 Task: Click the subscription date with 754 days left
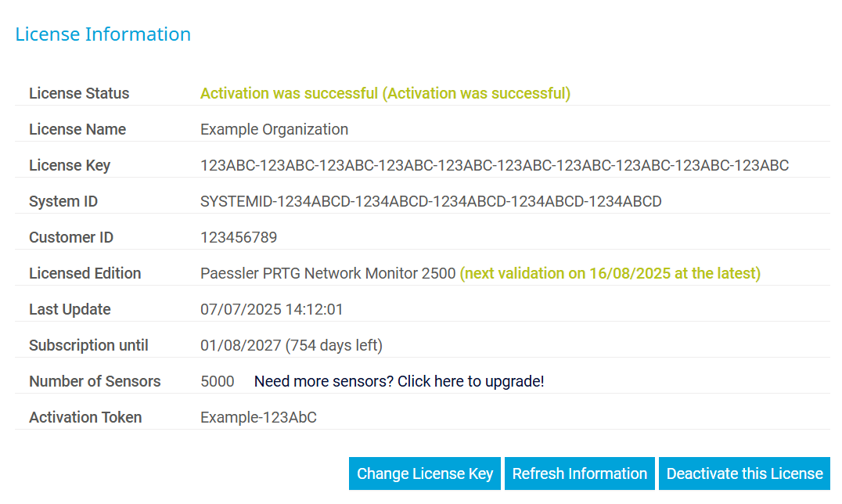291,345
